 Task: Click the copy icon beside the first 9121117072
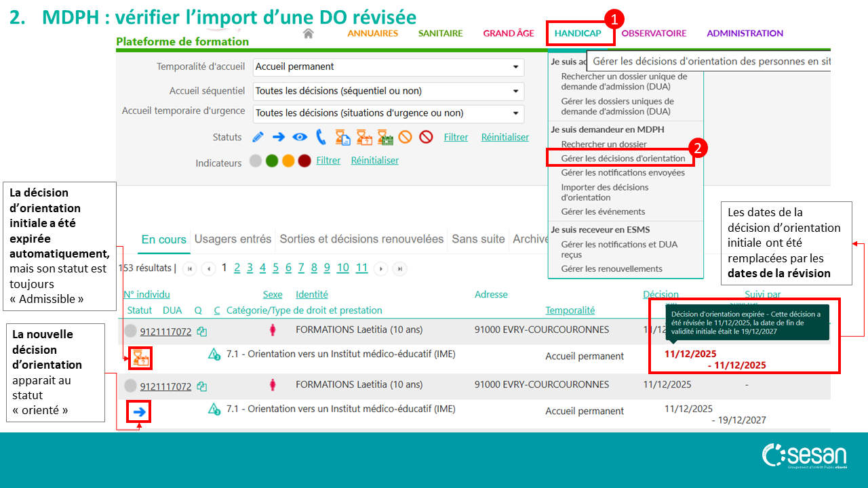tap(201, 331)
